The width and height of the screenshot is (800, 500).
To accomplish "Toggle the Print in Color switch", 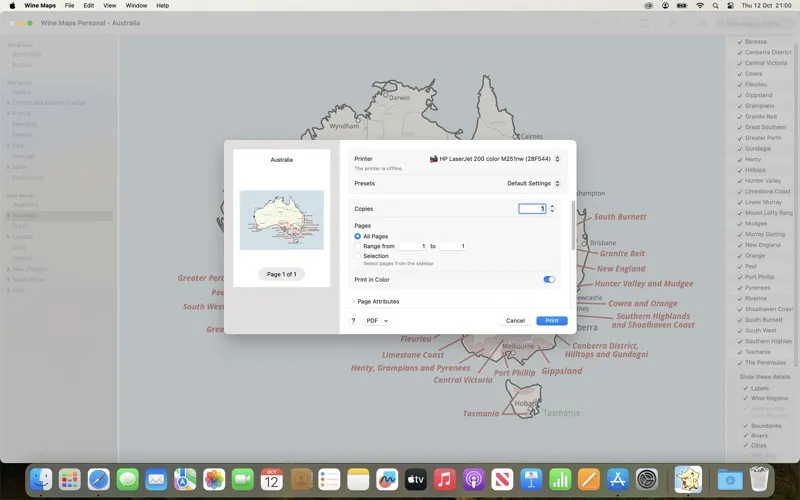I will point(549,280).
